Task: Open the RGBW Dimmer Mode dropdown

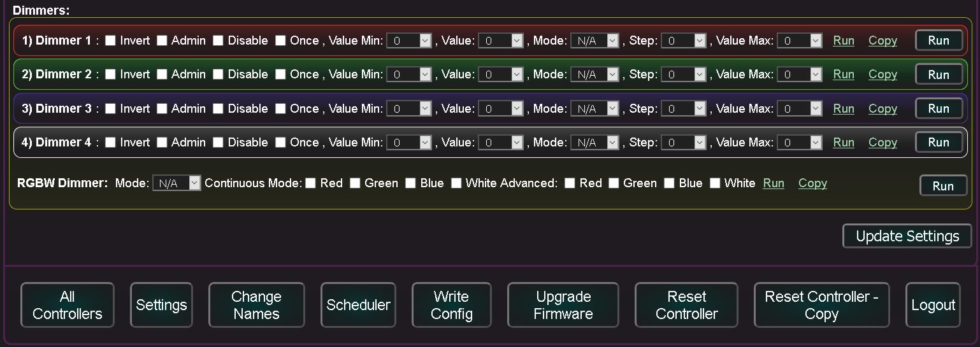Action: tap(177, 183)
